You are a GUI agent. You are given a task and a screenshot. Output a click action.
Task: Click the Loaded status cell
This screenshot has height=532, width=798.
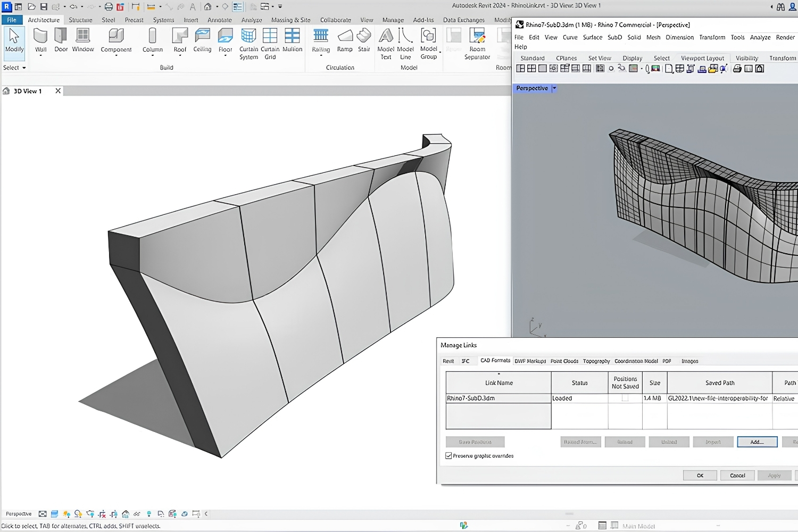[579, 398]
